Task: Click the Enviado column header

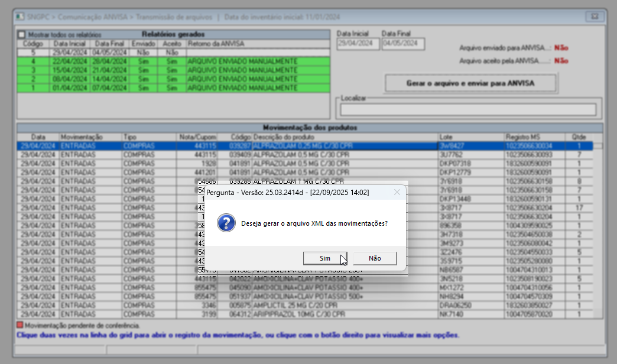Action: click(x=143, y=44)
